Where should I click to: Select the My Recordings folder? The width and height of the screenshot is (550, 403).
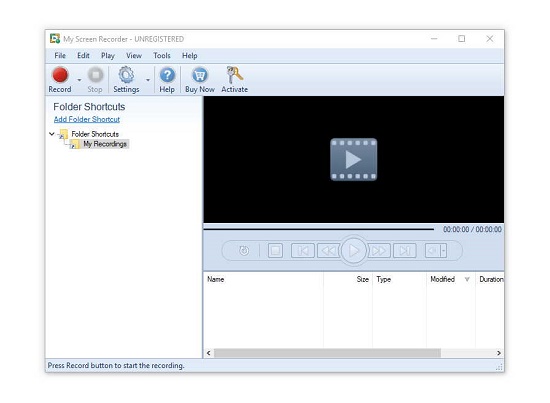[x=105, y=144]
